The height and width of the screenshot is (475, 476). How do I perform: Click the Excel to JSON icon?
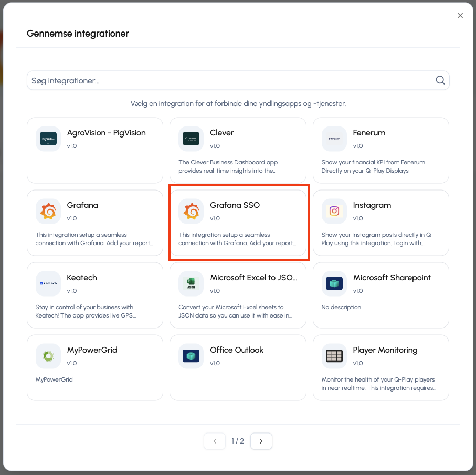pos(191,283)
